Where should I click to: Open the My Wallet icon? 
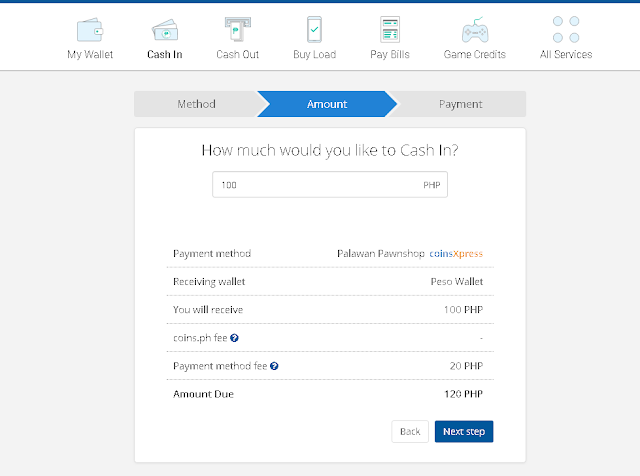tap(89, 28)
